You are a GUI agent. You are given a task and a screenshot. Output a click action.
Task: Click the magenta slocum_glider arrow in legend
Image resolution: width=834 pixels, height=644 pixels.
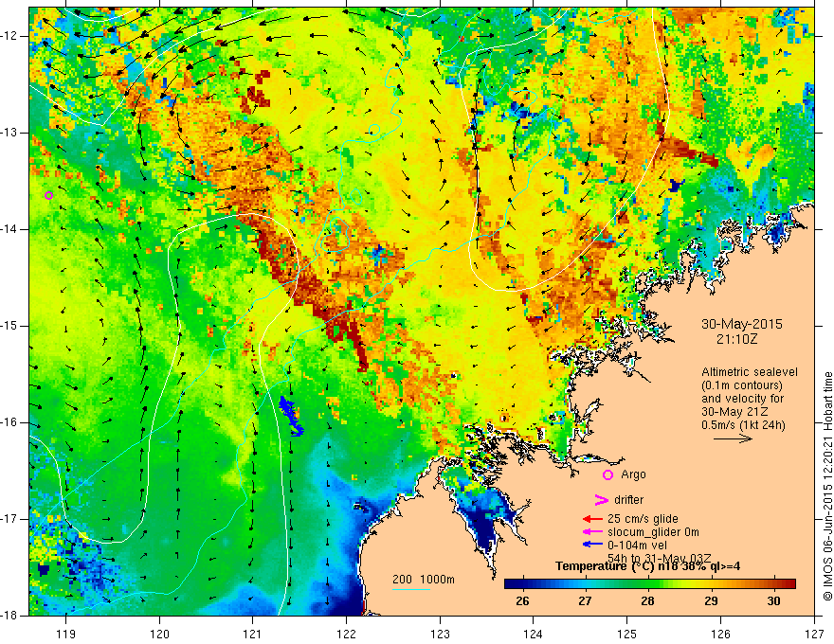click(x=592, y=532)
